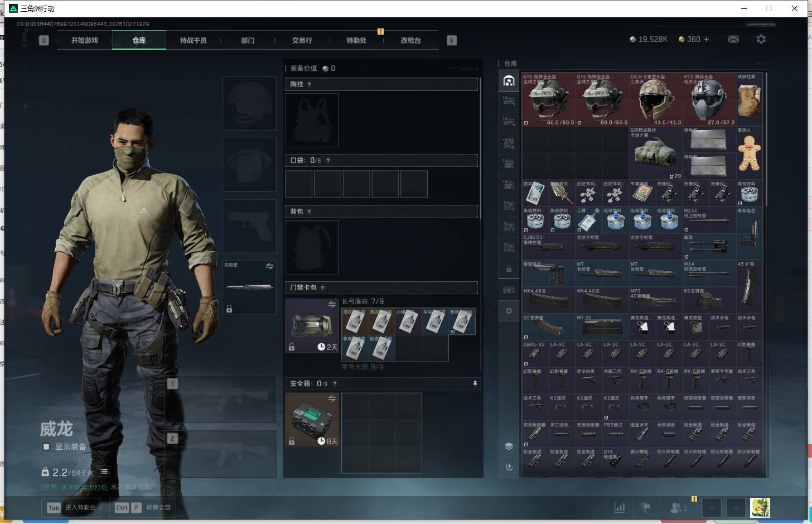Open the 特勤处 tab

356,40
